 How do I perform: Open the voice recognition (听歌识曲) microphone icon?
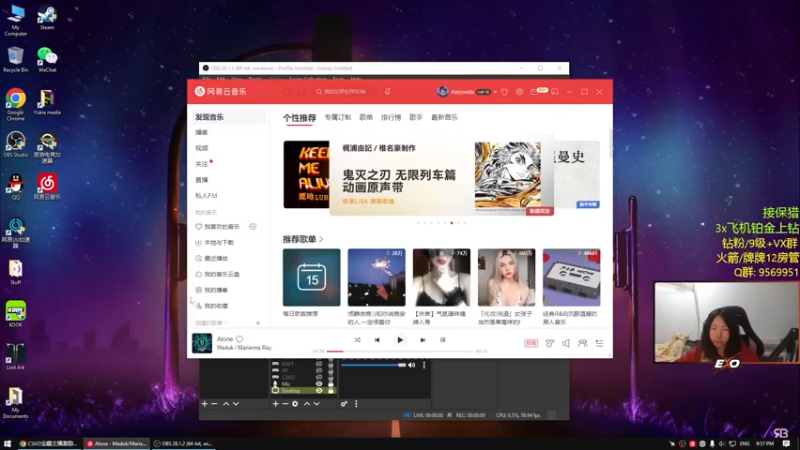[x=388, y=92]
